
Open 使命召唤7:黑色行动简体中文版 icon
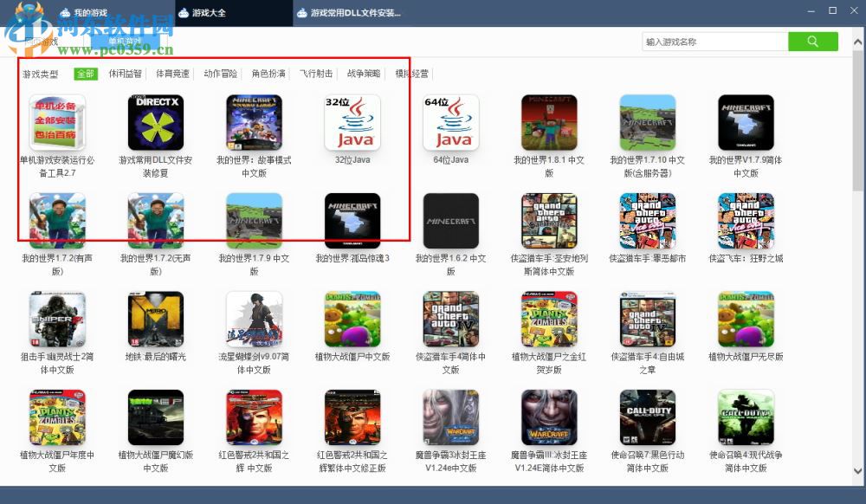[x=647, y=417]
